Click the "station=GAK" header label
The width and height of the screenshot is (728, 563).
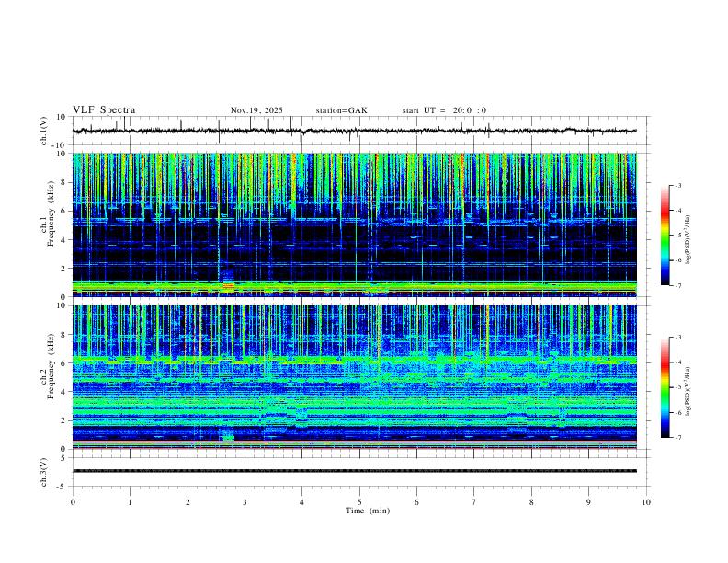[x=341, y=110]
